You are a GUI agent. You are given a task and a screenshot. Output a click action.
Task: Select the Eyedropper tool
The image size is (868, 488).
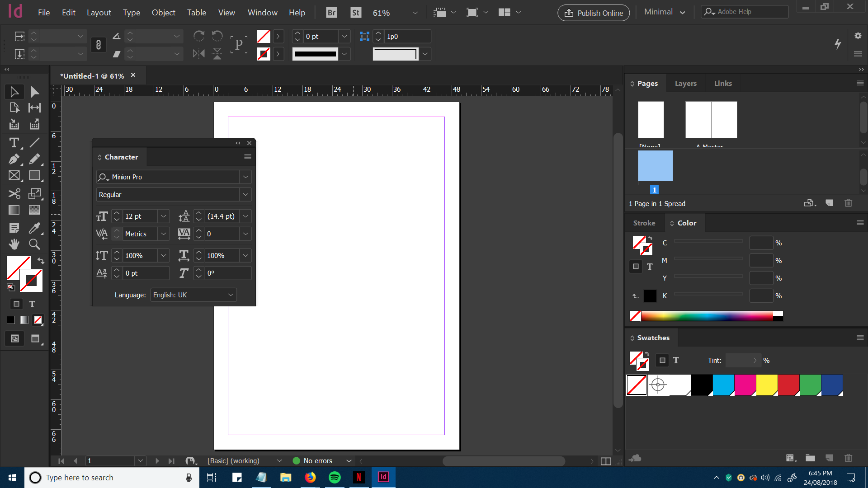(35, 228)
